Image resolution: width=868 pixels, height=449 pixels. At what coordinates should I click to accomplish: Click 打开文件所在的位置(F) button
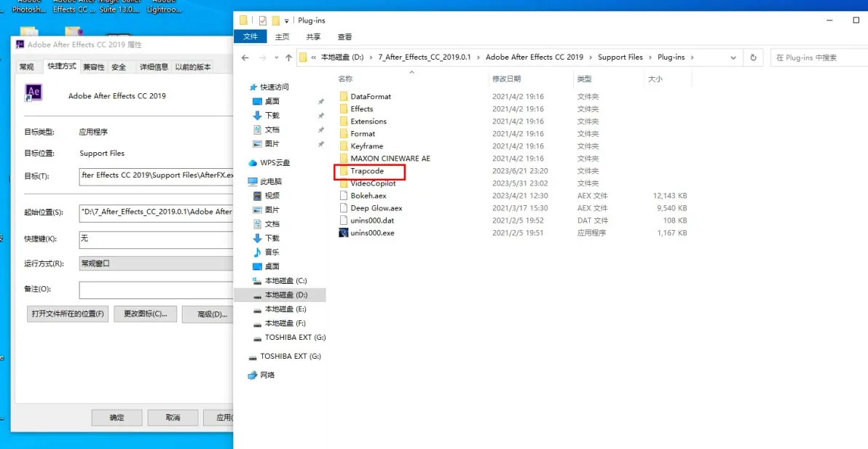coord(68,314)
